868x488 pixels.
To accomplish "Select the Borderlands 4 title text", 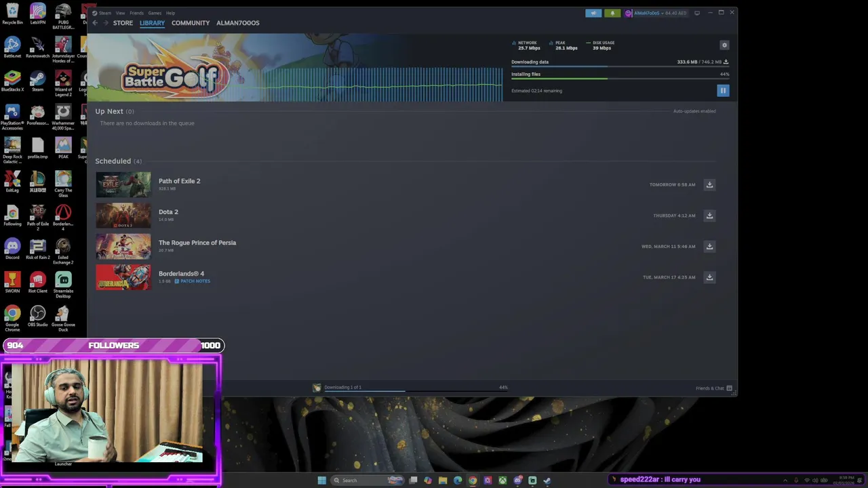I will 181,274.
